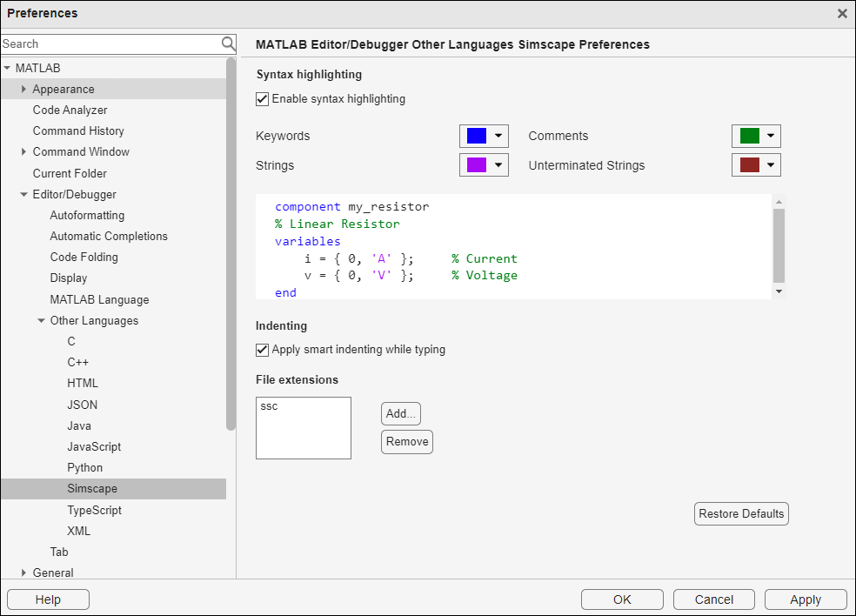
Task: Open the Keywords color dropdown arrow
Action: [x=498, y=136]
